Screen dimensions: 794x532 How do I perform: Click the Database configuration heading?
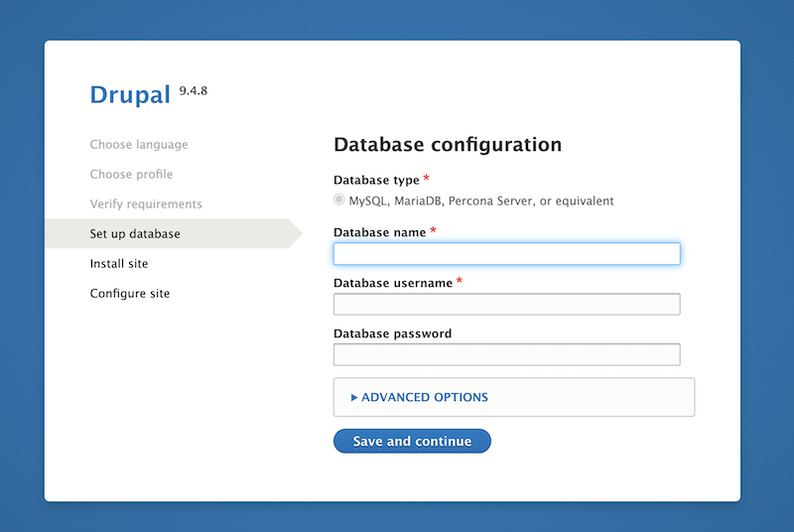[448, 145]
